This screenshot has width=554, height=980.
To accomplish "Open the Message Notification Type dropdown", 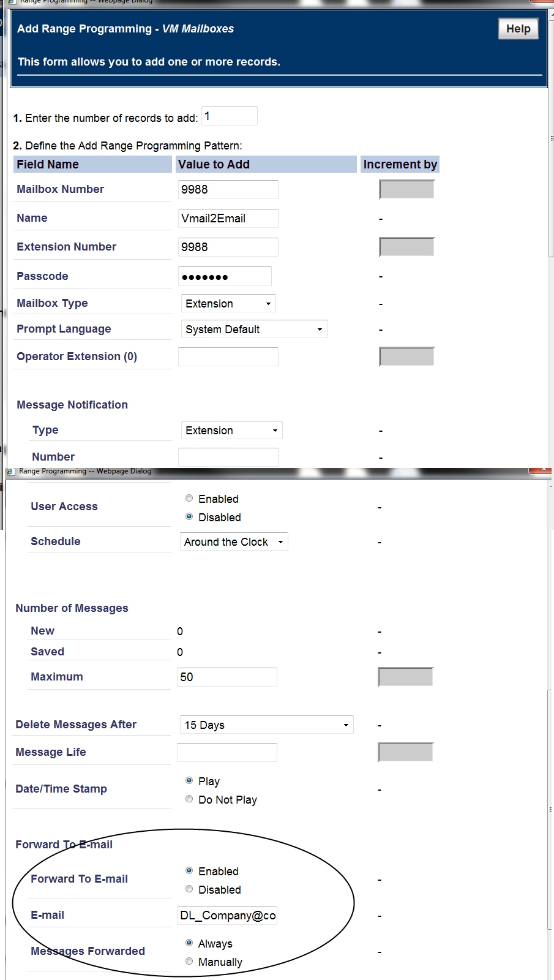I will [x=231, y=430].
